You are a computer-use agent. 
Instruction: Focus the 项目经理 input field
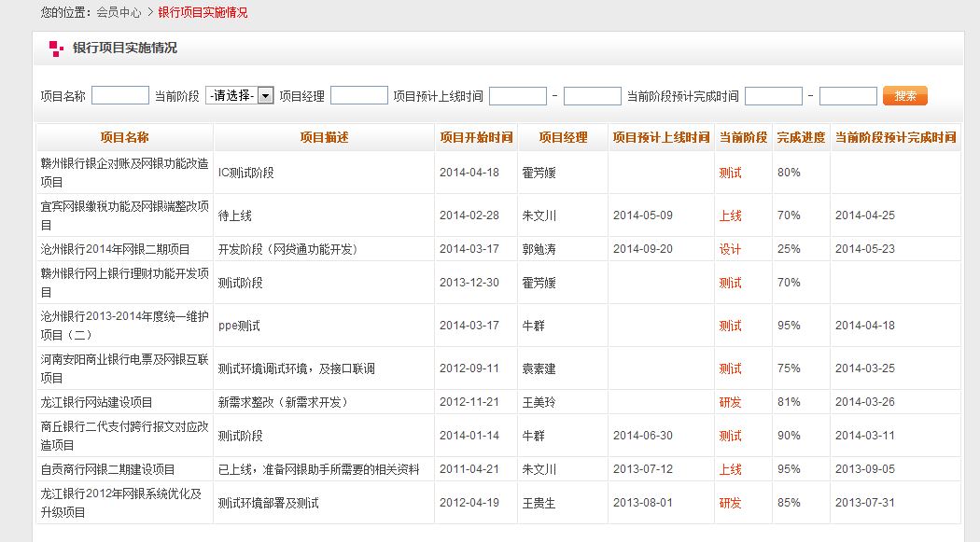click(x=358, y=95)
